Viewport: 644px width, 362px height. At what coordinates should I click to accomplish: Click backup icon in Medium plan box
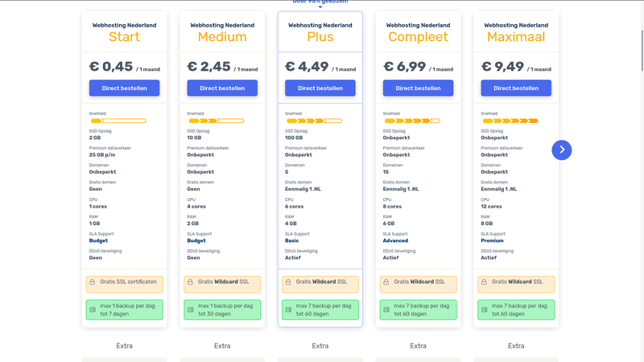191,310
